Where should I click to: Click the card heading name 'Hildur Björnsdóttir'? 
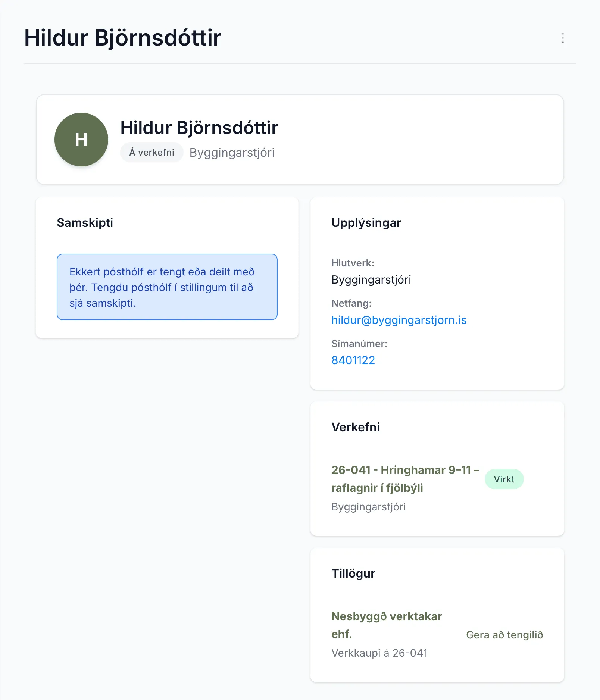(199, 128)
